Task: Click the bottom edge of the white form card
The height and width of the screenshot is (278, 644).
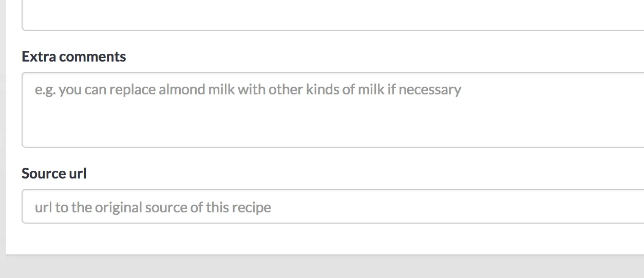Action: (322, 253)
